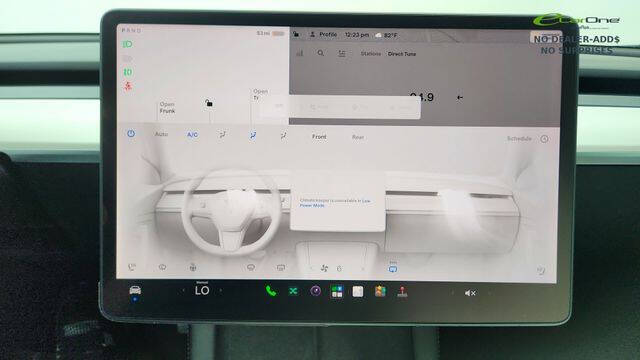Toggle Auto climate mode

pyautogui.click(x=161, y=134)
